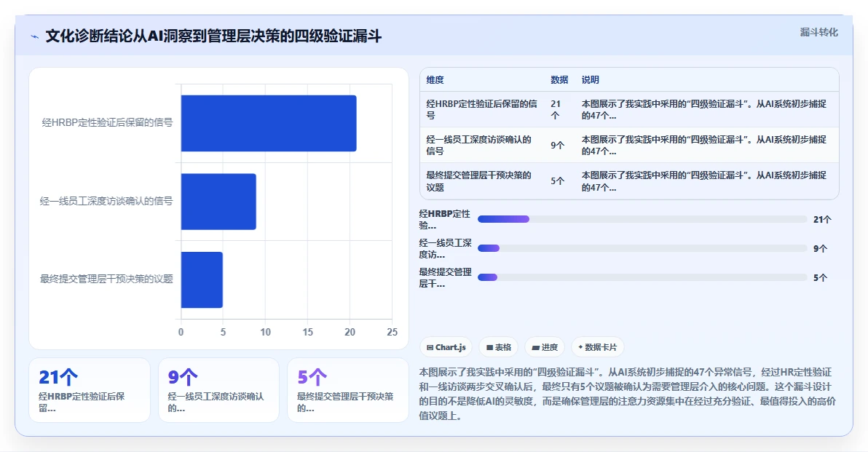Click the chart bar for 最终提交管理层干预决策的议题

coord(202,280)
